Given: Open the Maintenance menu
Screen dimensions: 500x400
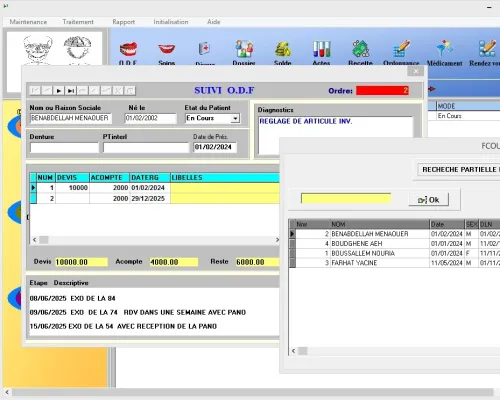Looking at the screenshot, I should click(x=28, y=22).
